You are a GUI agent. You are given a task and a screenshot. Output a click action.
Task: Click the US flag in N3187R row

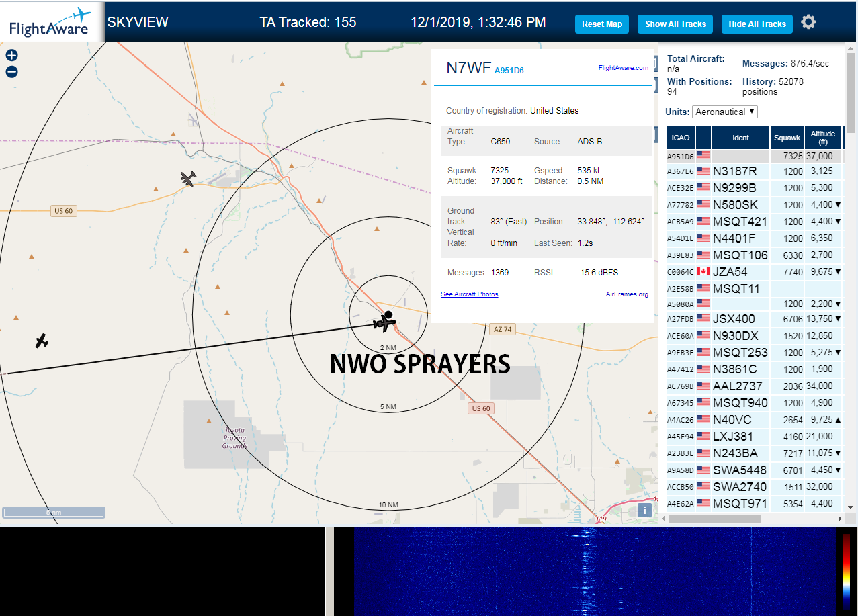pyautogui.click(x=703, y=171)
